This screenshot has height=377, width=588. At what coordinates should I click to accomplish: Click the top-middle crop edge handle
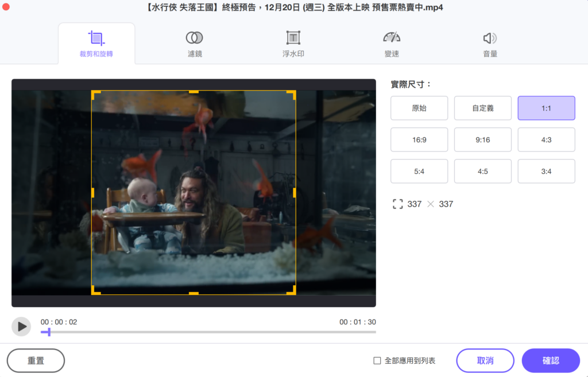coord(194,91)
